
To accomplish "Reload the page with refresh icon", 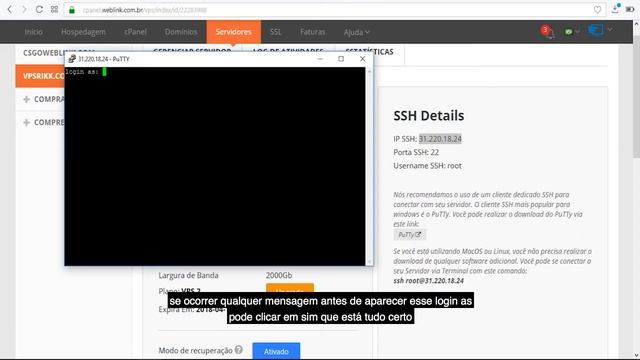I will pyautogui.click(x=39, y=9).
